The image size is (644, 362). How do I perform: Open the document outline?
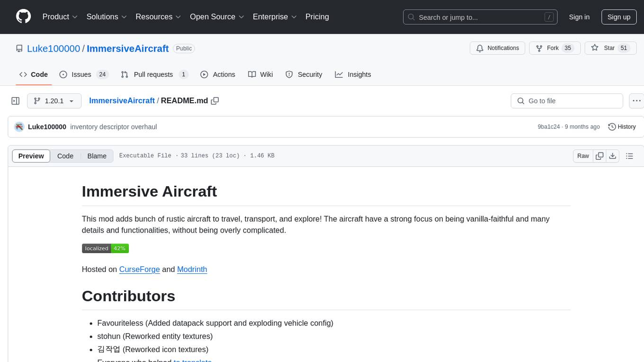629,156
